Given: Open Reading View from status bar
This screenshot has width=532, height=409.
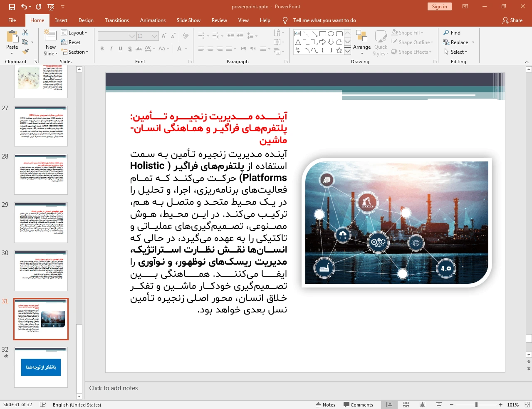Looking at the screenshot, I should pyautogui.click(x=422, y=404).
